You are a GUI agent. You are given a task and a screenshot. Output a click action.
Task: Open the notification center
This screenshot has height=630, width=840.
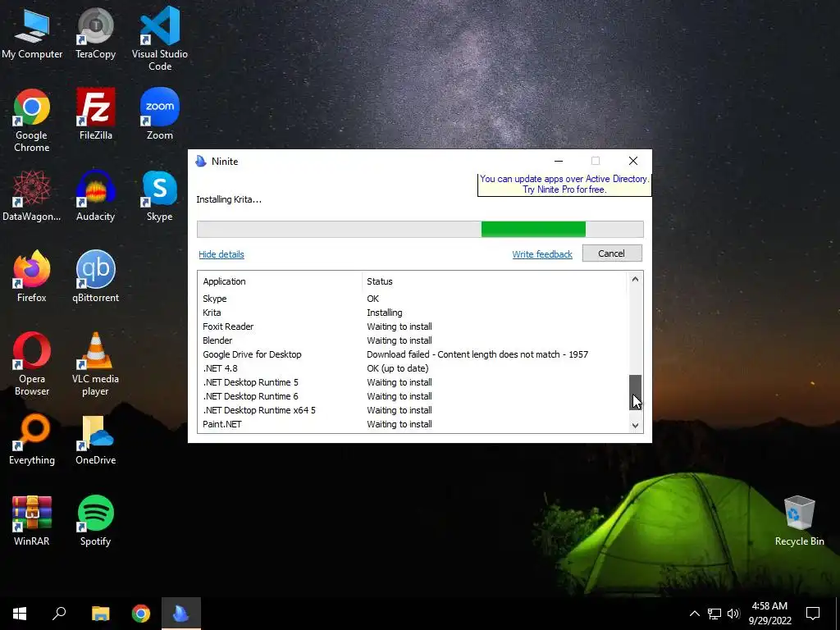pos(813,614)
